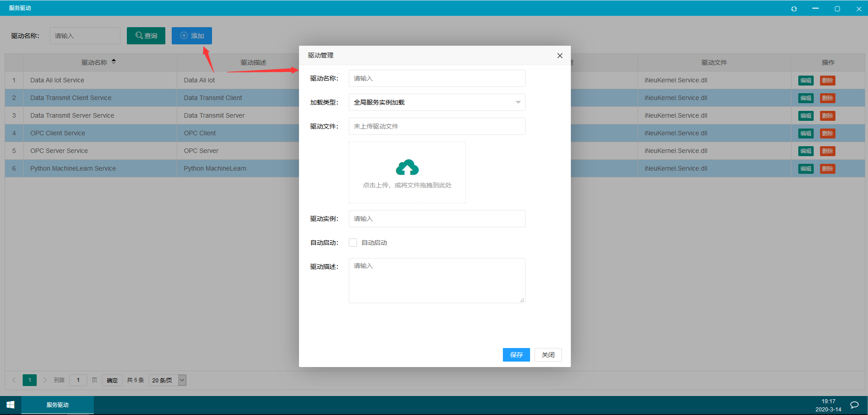868x415 pixels.
Task: Open the 服务驱动 taskbar item
Action: (x=58, y=405)
